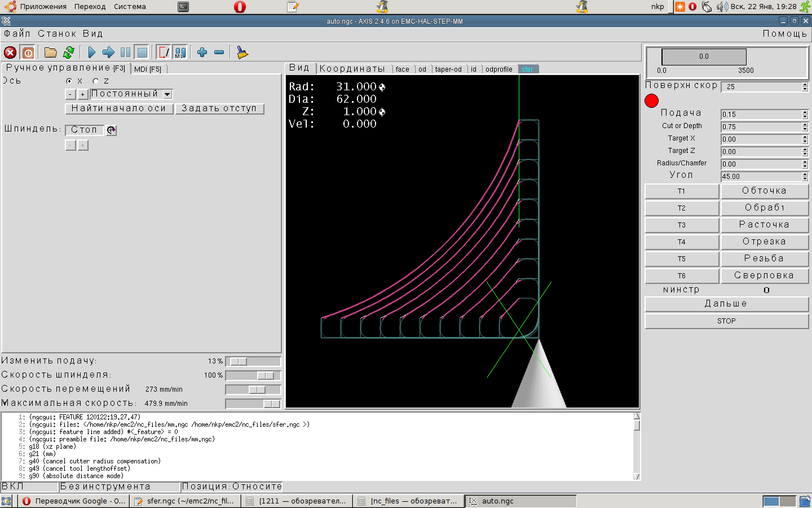Switch to the MDI [F5] tab
This screenshot has width=812, height=508.
pos(148,69)
